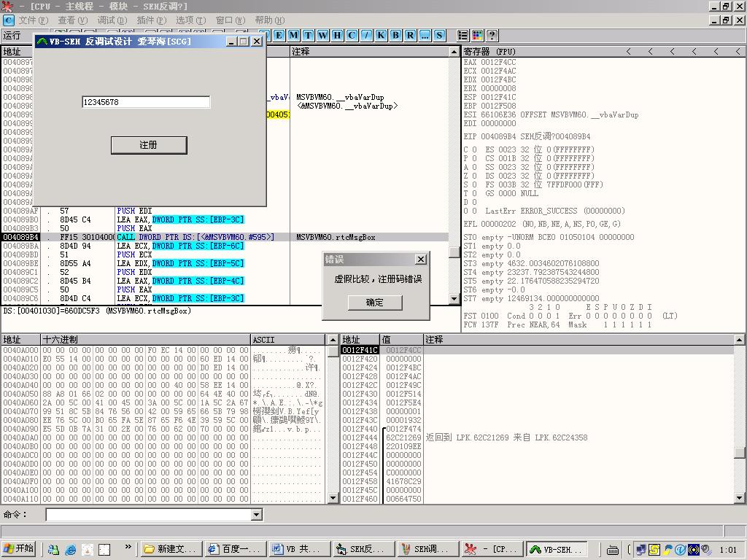Viewport: 747px width, 560px height.
Task: Click the tray language bar keyboard icon
Action: (x=613, y=550)
